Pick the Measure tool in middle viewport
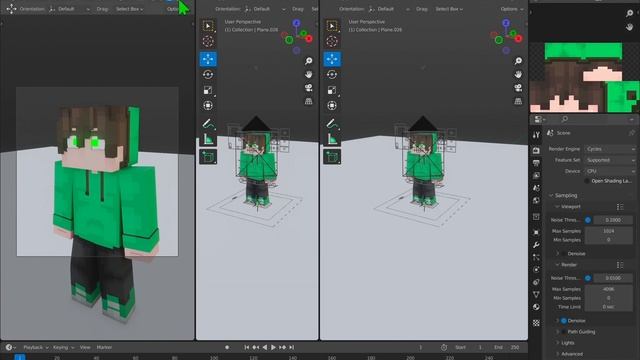 click(x=208, y=139)
